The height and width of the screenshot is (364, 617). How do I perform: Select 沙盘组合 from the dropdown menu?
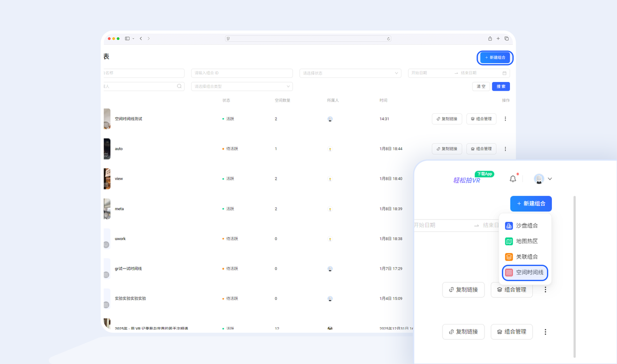(526, 226)
